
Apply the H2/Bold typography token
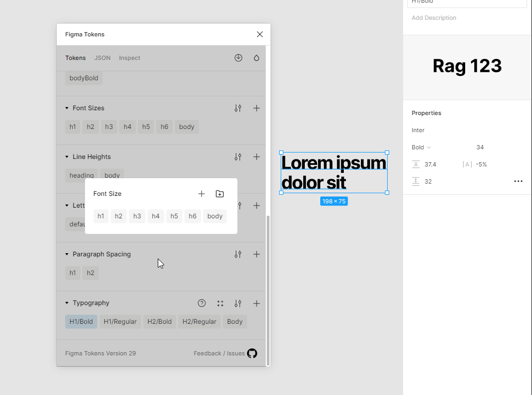click(x=159, y=322)
